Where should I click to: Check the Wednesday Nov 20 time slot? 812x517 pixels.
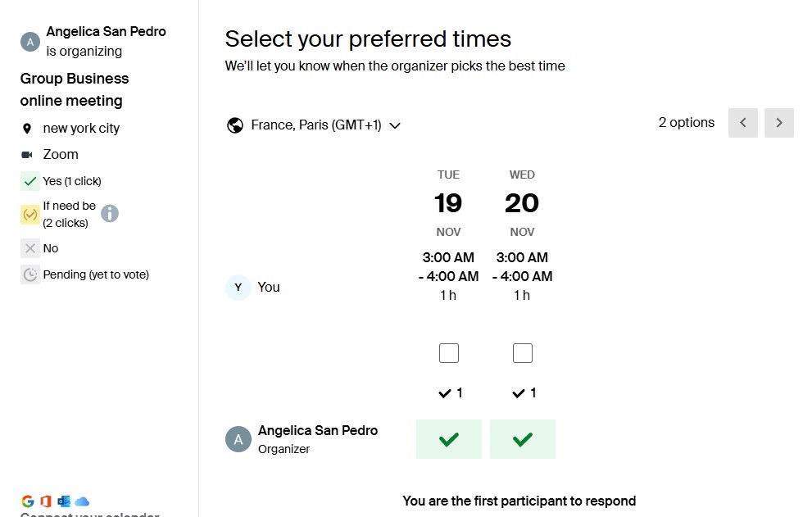tap(522, 353)
